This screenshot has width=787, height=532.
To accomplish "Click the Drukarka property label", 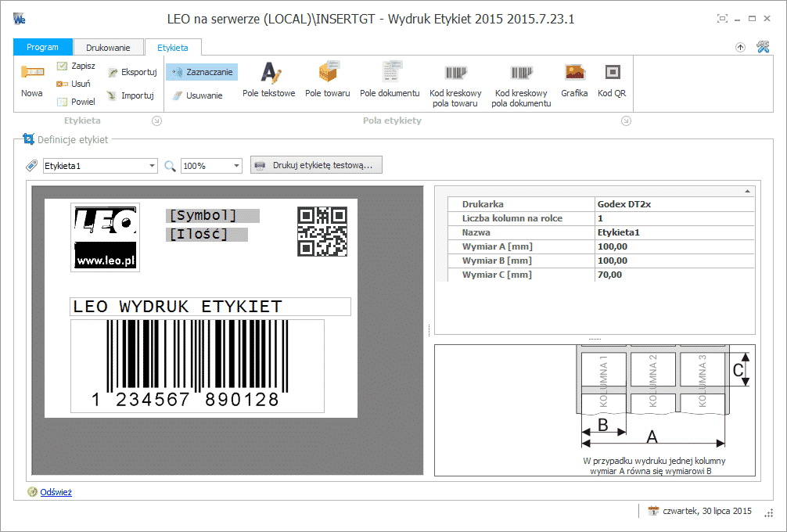I will coord(483,204).
